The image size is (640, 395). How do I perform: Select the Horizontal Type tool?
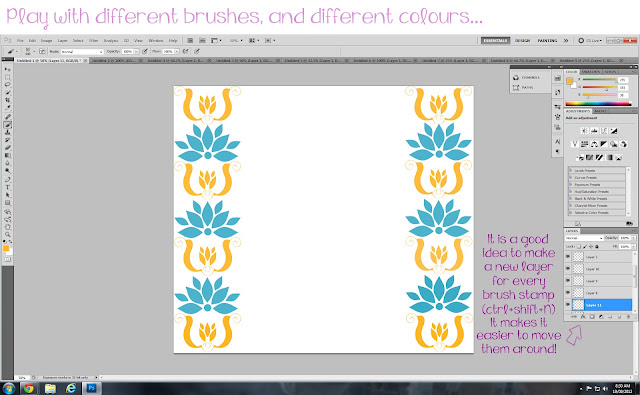pyautogui.click(x=7, y=187)
